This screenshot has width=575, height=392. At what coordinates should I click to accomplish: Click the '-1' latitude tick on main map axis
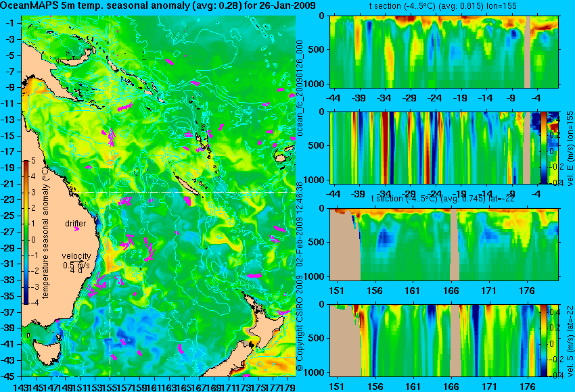[x=10, y=24]
